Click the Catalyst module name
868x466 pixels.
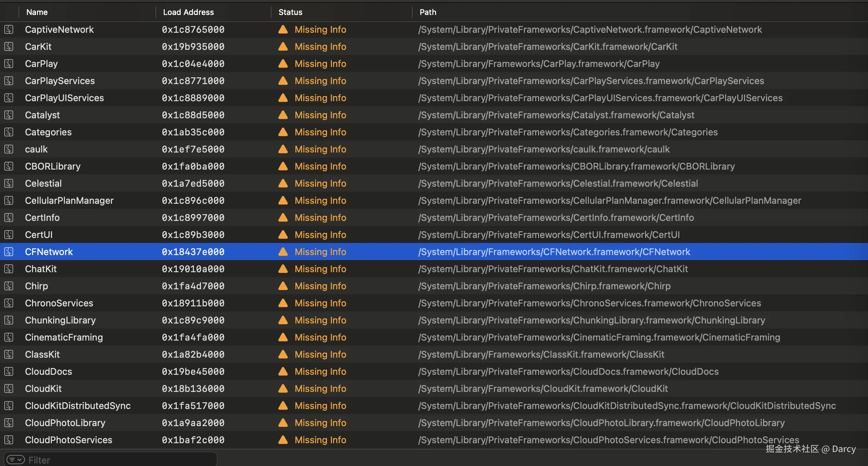(42, 115)
